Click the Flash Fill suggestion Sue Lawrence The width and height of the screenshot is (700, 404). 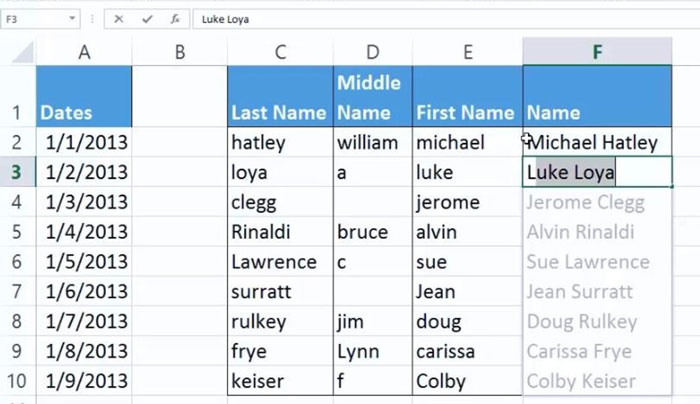coord(588,262)
